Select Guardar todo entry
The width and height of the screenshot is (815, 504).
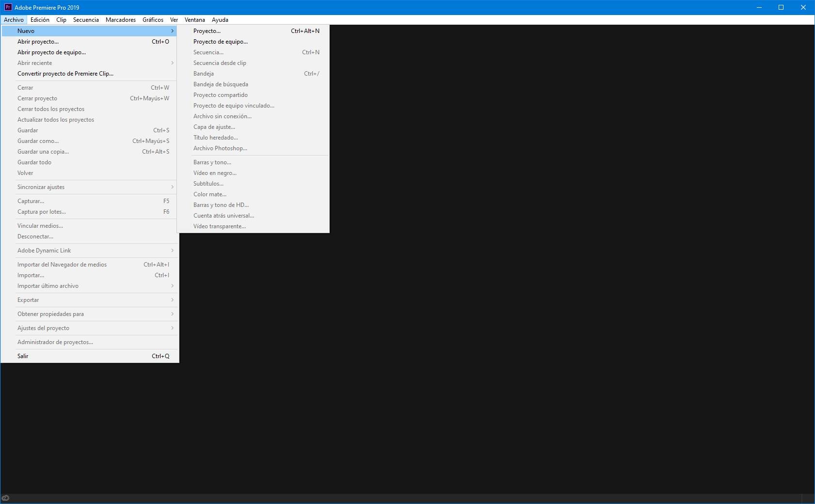(90, 162)
